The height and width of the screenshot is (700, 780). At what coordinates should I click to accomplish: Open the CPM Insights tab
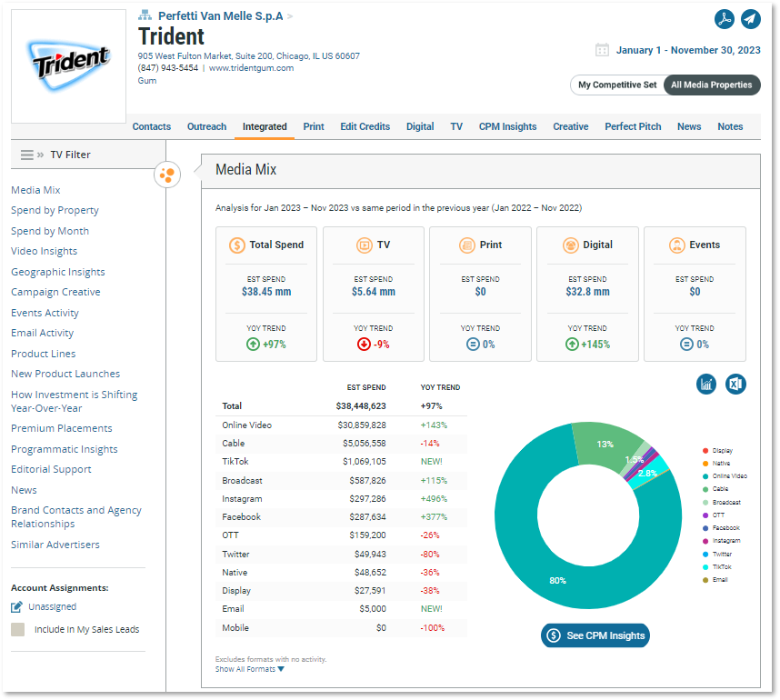point(508,127)
